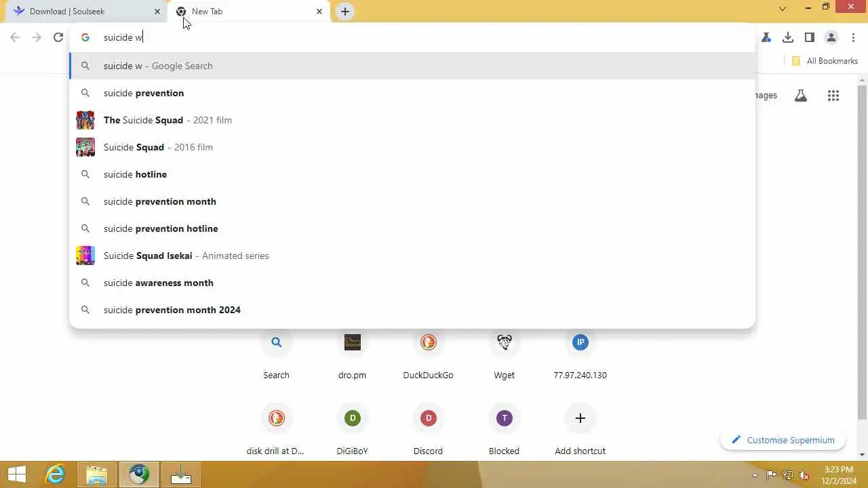868x488 pixels.
Task: Click the scrollbar up arrow
Action: [863, 81]
